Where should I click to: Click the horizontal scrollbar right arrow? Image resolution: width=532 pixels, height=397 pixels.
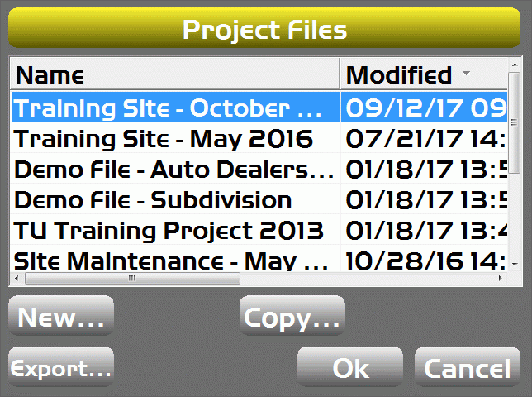(x=501, y=279)
